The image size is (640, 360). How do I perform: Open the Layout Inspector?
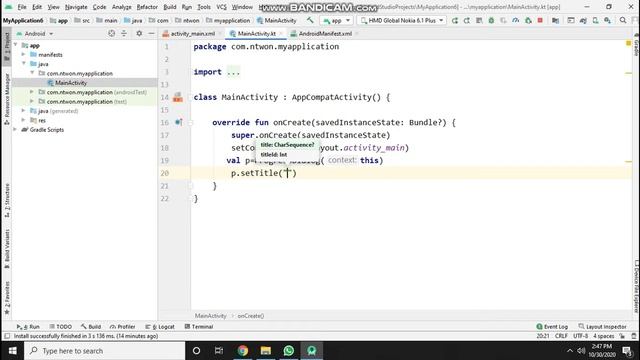[x=602, y=327]
